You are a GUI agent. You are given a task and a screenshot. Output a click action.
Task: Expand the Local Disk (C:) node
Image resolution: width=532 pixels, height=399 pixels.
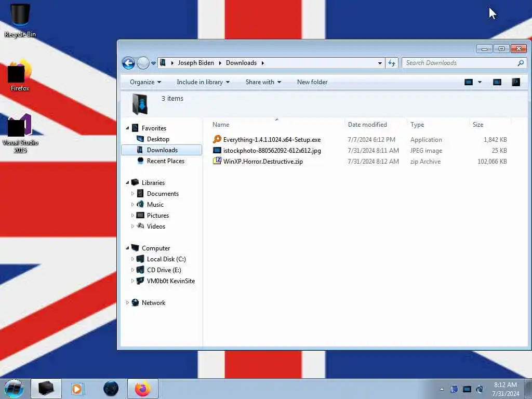(x=132, y=259)
